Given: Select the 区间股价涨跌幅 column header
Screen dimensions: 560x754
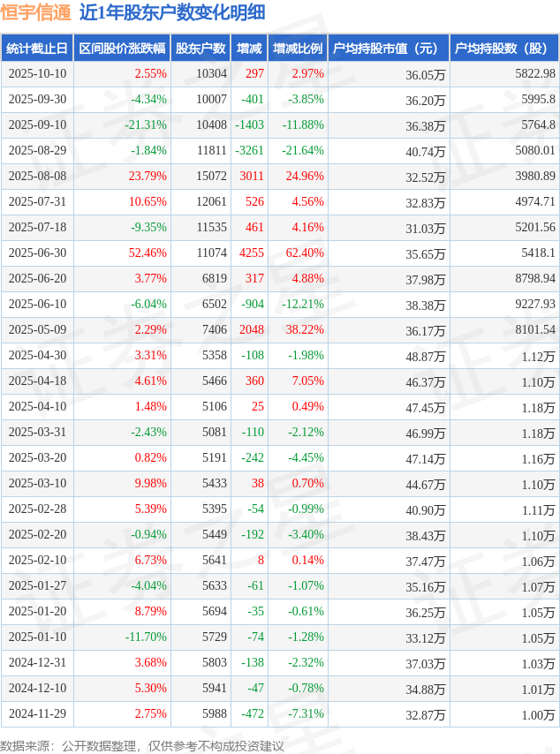Looking at the screenshot, I should 121,49.
